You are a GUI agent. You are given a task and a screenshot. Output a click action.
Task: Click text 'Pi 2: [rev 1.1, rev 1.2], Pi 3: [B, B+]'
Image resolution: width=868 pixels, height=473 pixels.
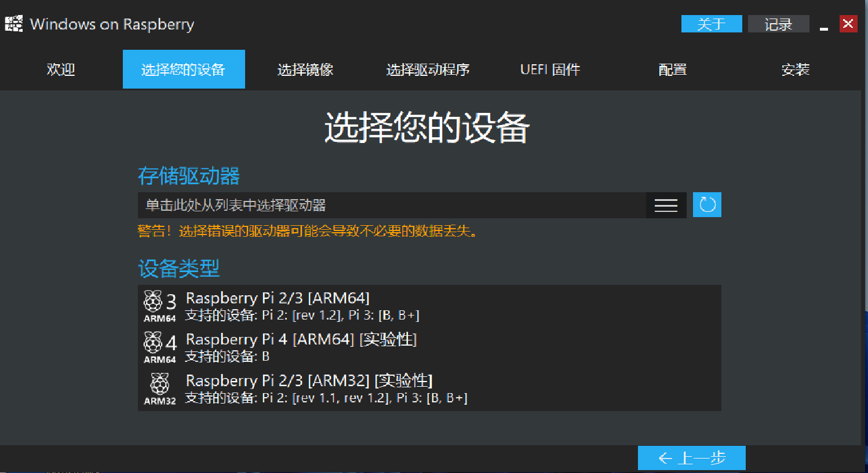tap(364, 398)
